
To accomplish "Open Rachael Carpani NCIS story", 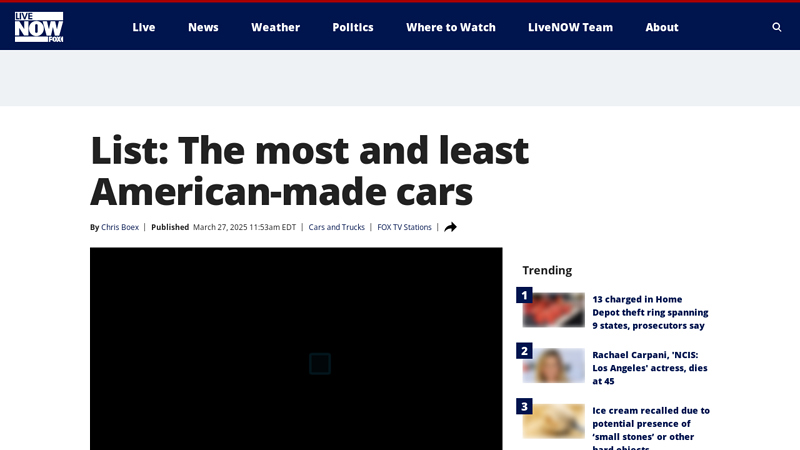I will [651, 368].
